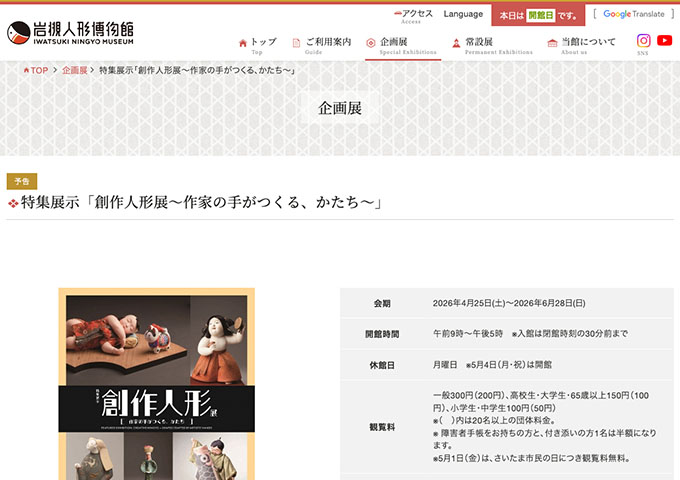Select the 企画展 Special Exhibitions menu

click(x=403, y=46)
